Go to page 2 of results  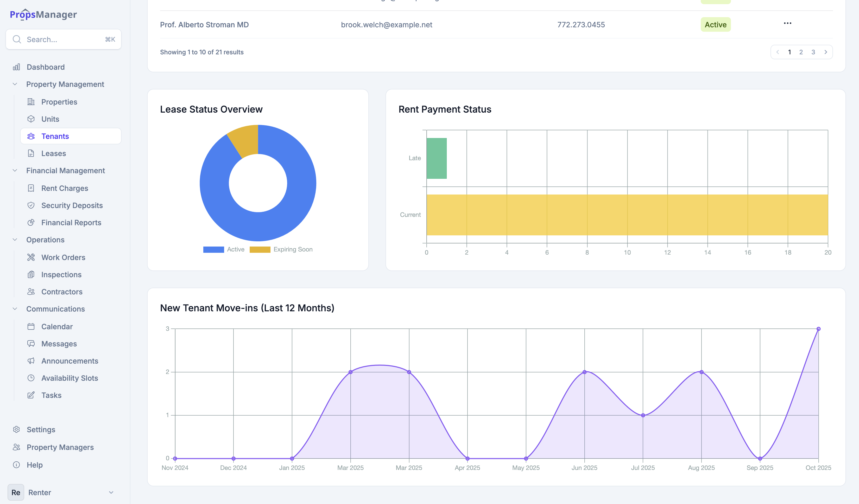click(x=801, y=52)
